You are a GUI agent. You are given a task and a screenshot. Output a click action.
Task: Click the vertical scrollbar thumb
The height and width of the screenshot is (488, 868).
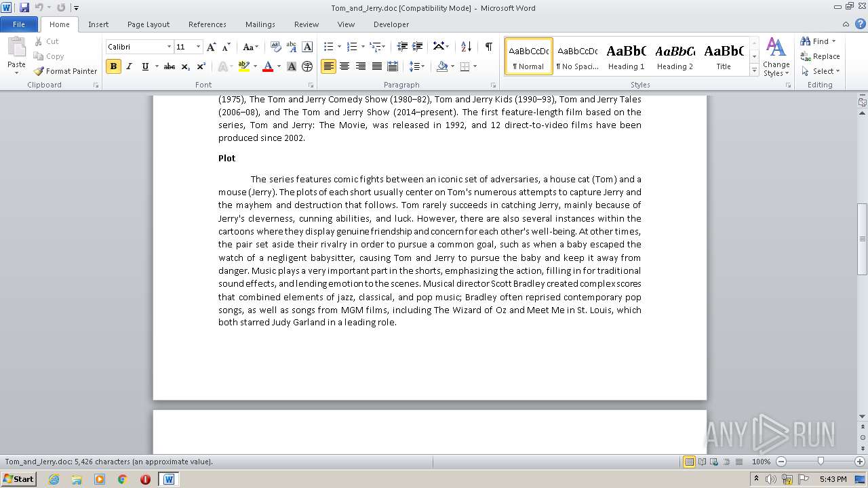[862, 239]
